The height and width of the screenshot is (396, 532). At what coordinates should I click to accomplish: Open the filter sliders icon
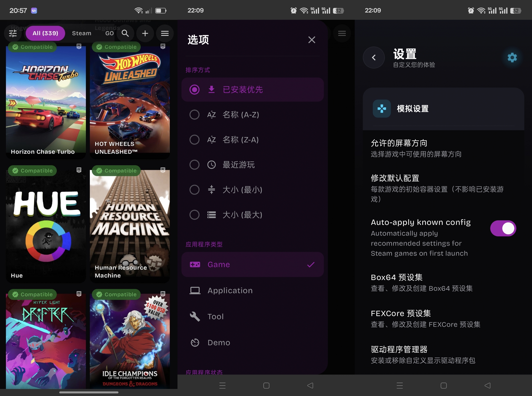click(13, 33)
